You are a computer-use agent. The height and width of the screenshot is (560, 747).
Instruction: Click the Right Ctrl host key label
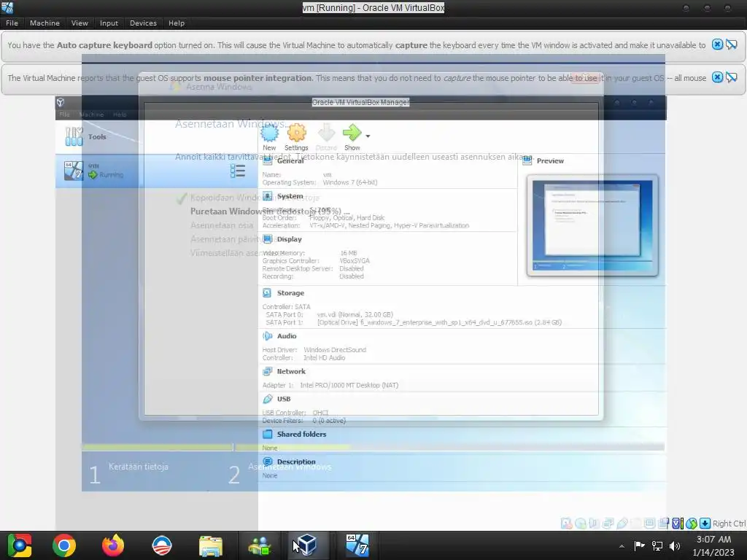[729, 524]
